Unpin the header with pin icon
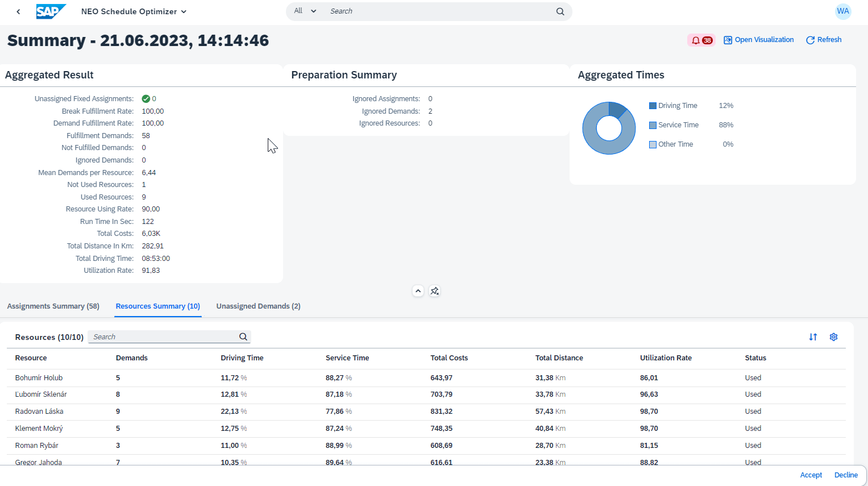Viewport: 868px width, 486px height. [x=435, y=291]
